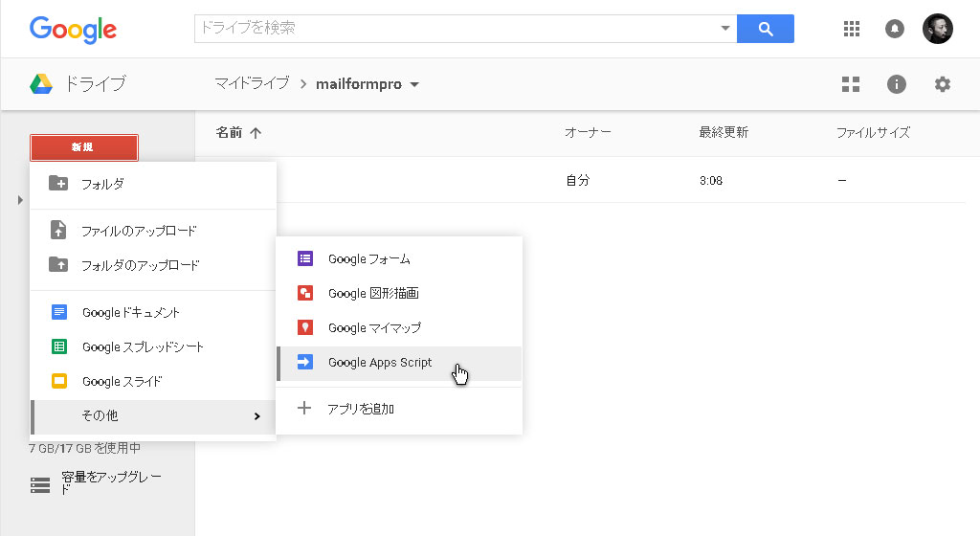
Task: Expand search options dropdown arrow
Action: point(725,29)
